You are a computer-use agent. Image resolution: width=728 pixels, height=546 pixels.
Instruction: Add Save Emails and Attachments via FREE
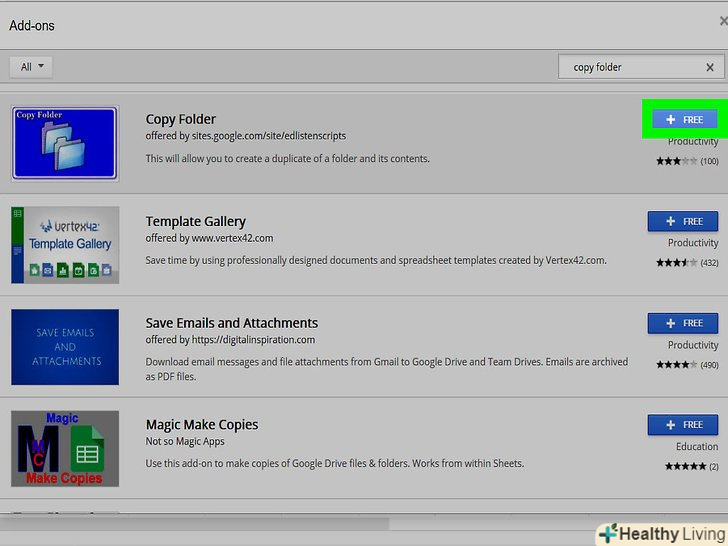[682, 323]
